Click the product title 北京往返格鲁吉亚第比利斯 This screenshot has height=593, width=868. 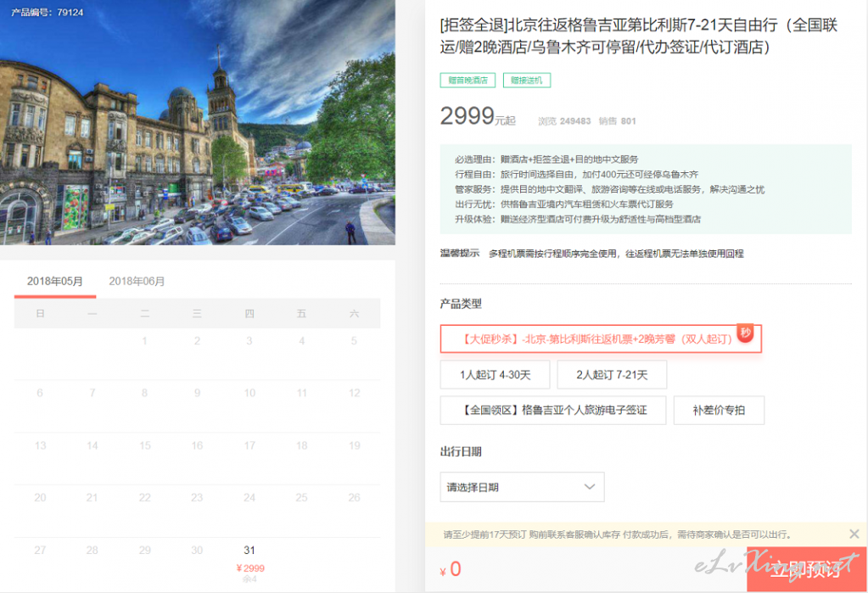638,36
